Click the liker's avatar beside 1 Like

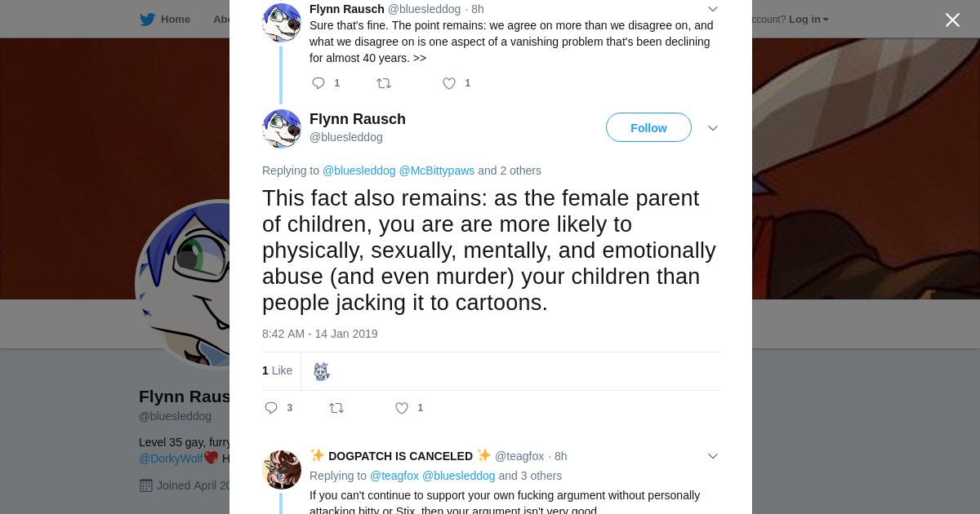click(322, 371)
